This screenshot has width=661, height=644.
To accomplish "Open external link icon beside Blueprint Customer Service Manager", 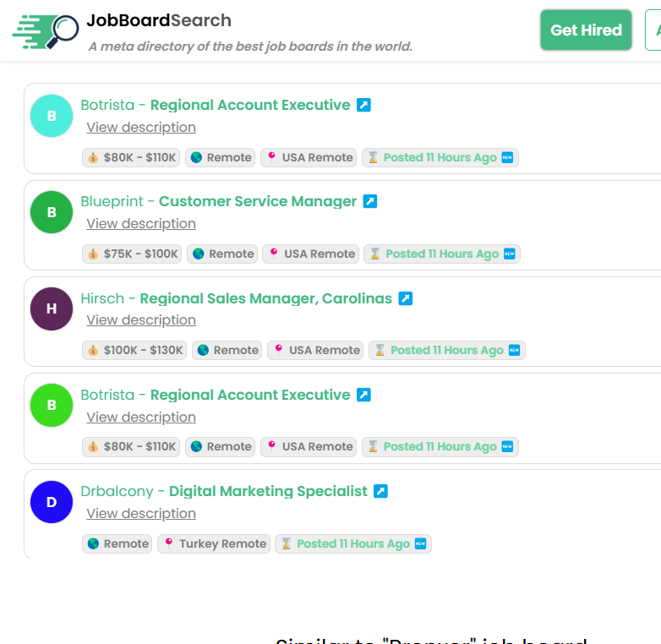I will (x=369, y=201).
